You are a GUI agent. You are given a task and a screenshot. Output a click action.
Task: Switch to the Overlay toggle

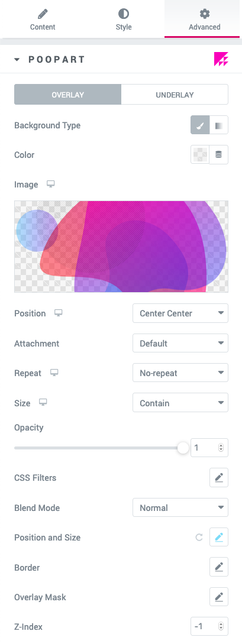(x=68, y=95)
